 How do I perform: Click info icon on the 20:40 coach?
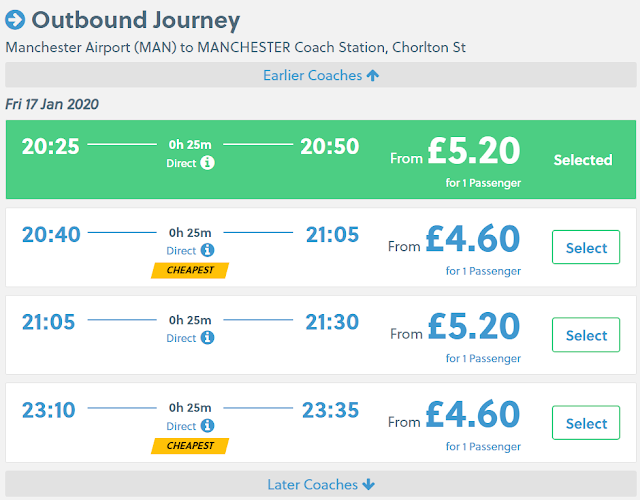pyautogui.click(x=207, y=251)
